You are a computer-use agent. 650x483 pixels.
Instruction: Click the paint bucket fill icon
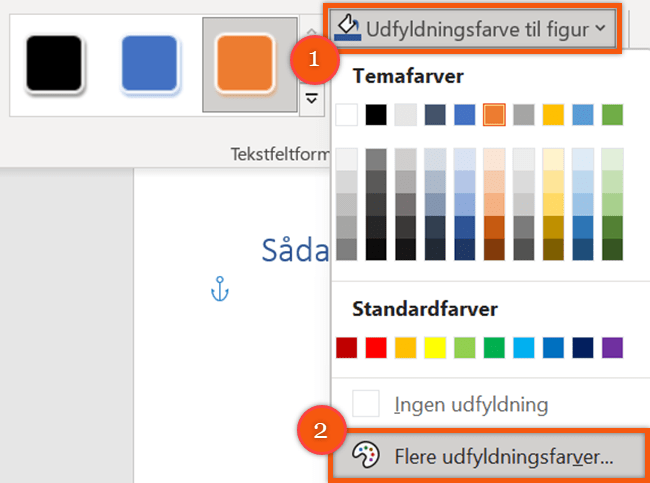(347, 27)
